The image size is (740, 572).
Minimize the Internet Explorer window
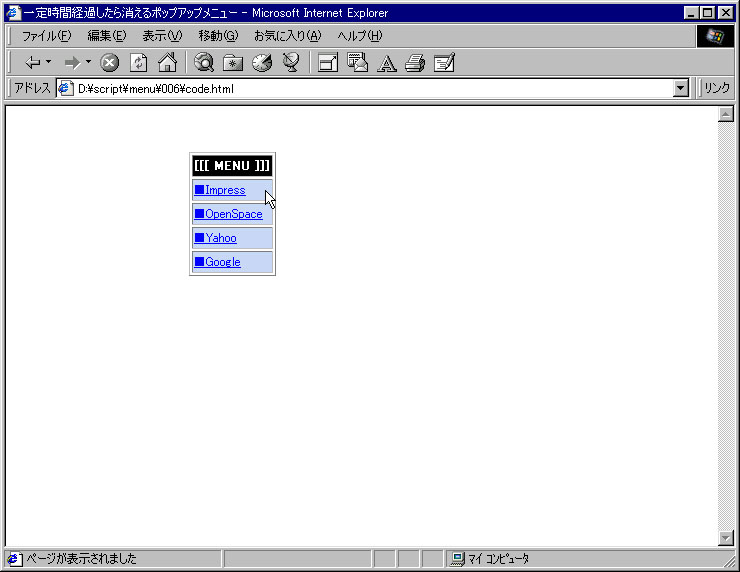point(691,13)
